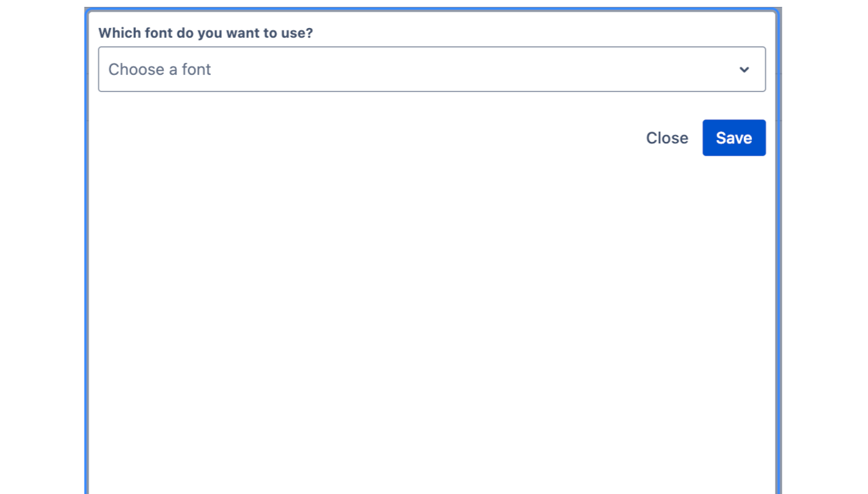Viewport: 868px width, 494px height.
Task: Cancel font selection using Close
Action: pos(666,138)
